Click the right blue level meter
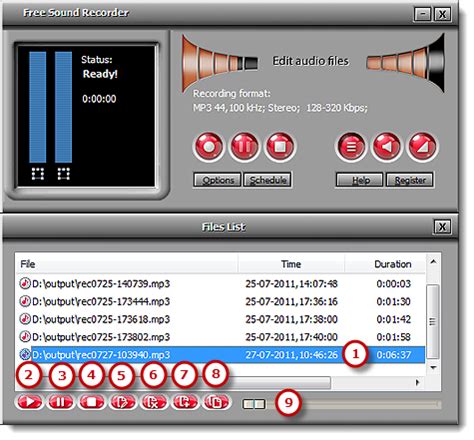The image size is (474, 440). point(63,107)
